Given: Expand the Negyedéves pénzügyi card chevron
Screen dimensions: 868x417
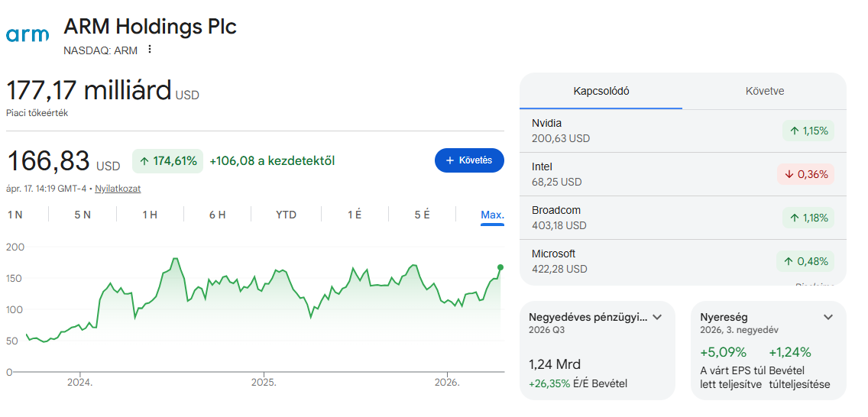Looking at the screenshot, I should tap(657, 317).
